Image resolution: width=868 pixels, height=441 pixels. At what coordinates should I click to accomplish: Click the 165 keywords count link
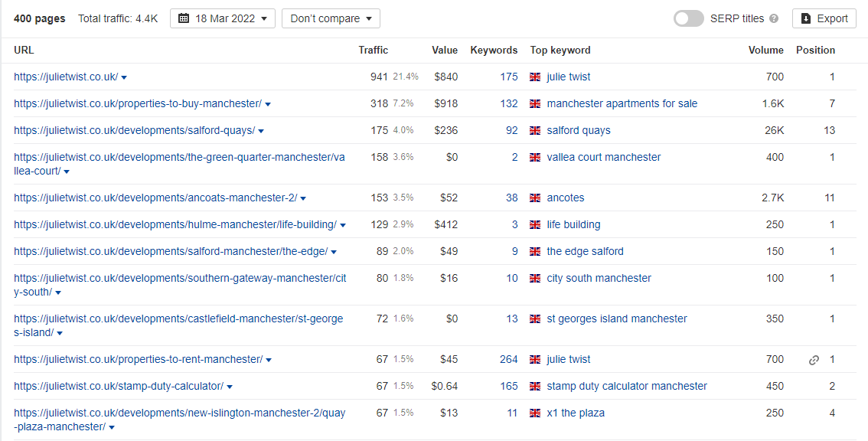(509, 386)
